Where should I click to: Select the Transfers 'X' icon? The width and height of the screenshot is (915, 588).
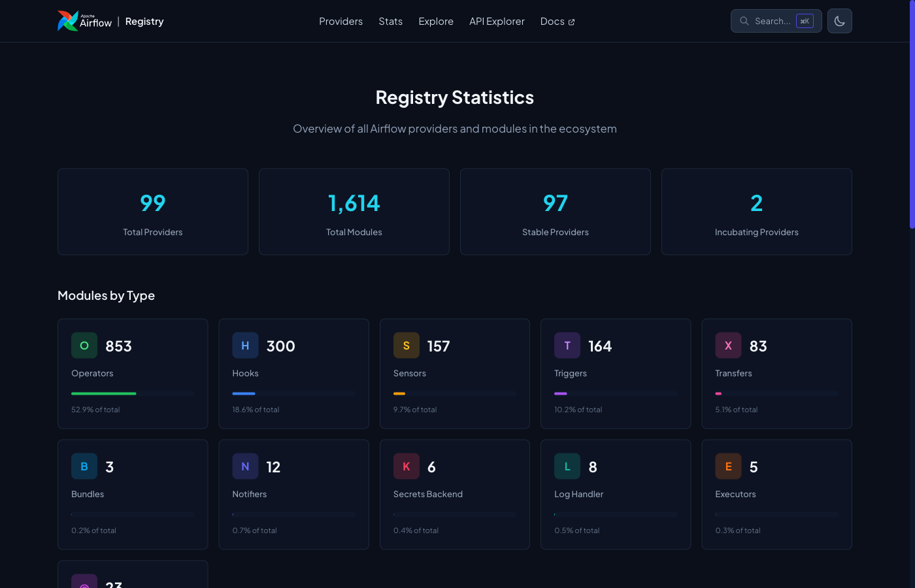click(728, 345)
